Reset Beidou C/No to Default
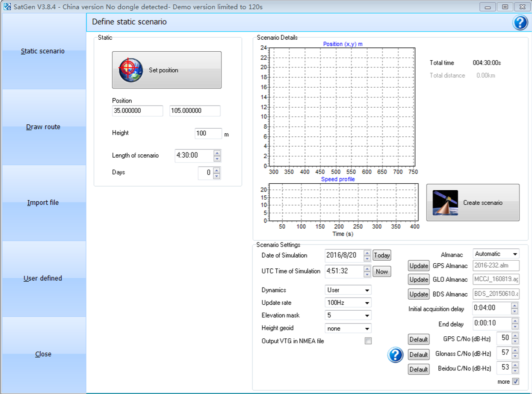 (419, 369)
